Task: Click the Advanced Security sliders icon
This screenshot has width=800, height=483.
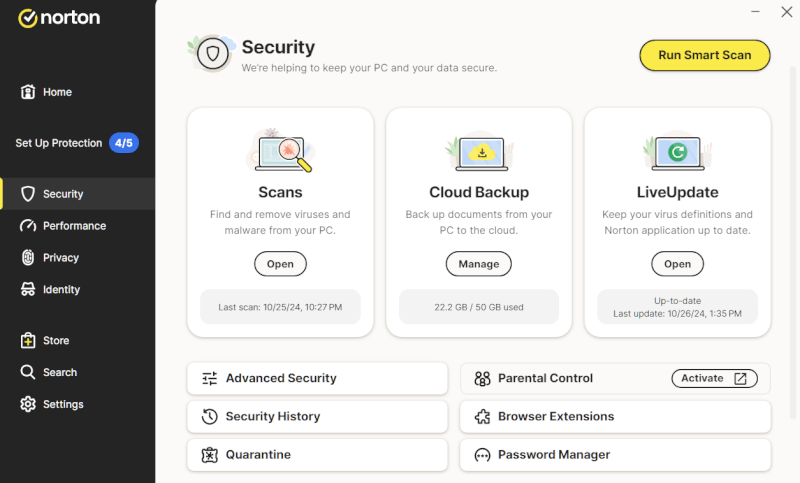Action: point(210,378)
